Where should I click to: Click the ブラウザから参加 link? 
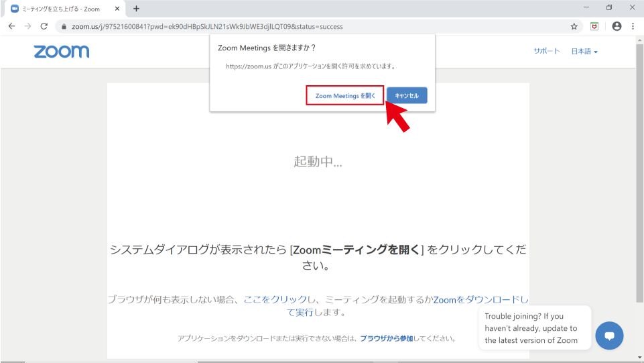(x=387, y=338)
